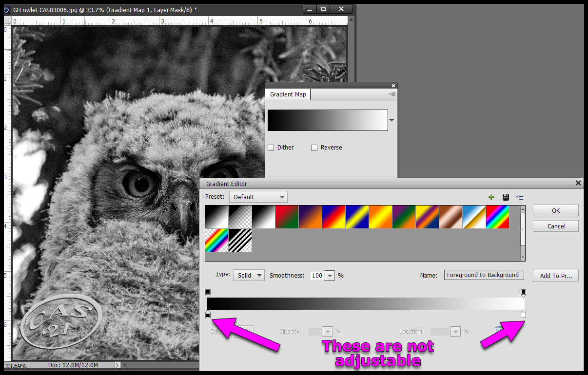Select the copper gradient preset
Image resolution: width=588 pixels, height=375 pixels.
(x=451, y=217)
